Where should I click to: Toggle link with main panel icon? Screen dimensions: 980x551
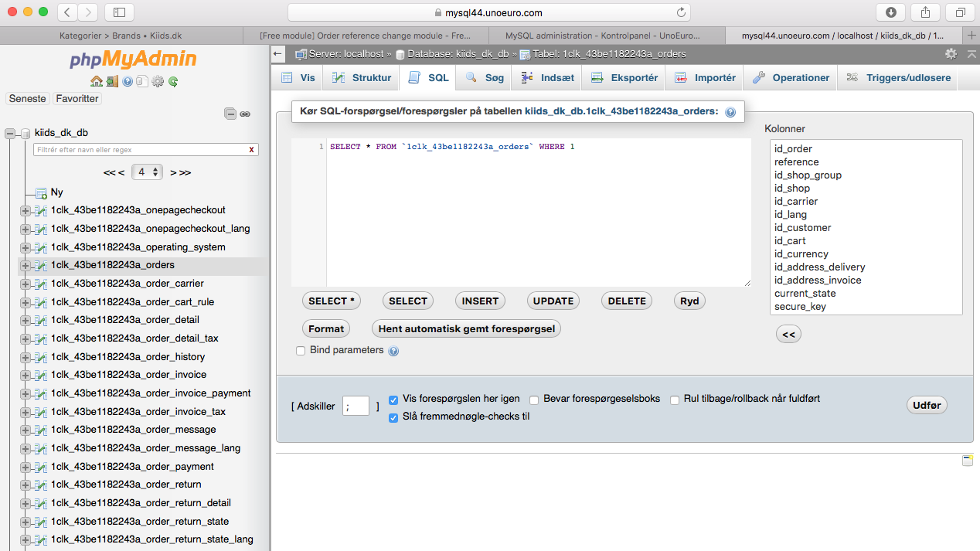pos(245,114)
